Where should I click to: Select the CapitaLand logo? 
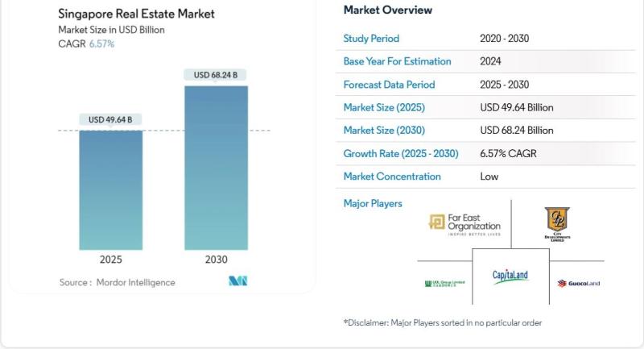coord(510,276)
